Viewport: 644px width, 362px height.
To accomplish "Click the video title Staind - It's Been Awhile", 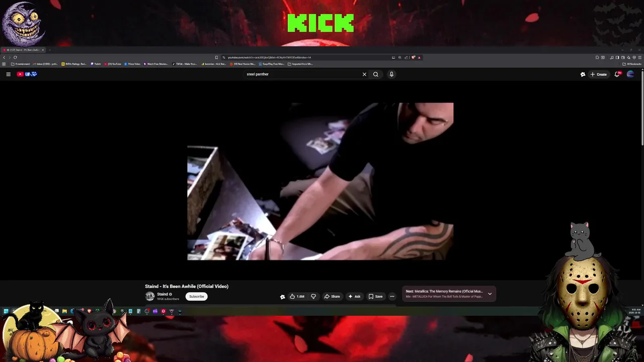I will (187, 286).
